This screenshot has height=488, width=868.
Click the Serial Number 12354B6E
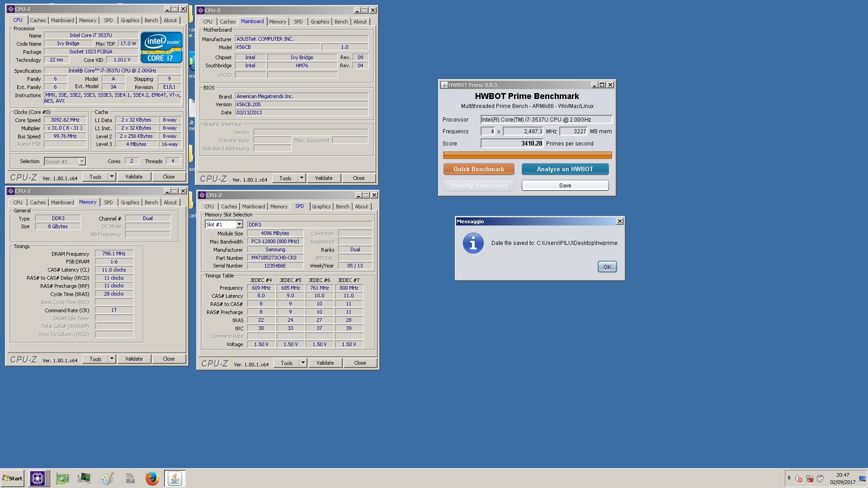(275, 266)
